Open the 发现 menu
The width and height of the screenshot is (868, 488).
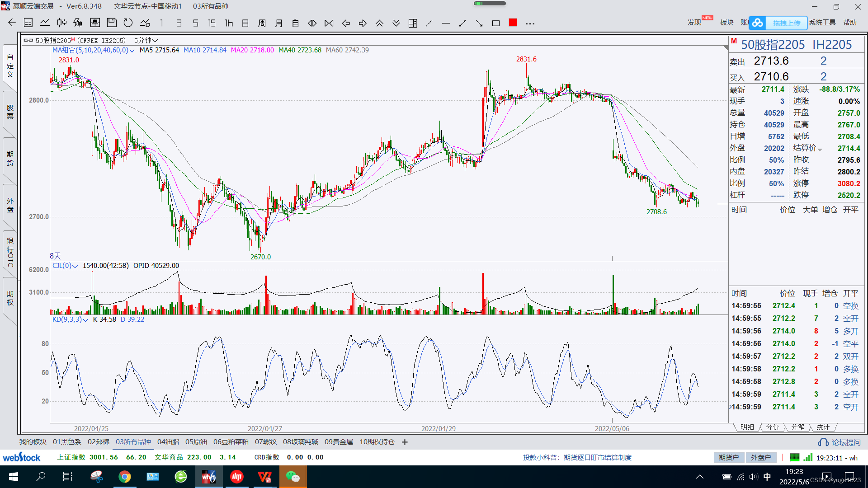(694, 23)
